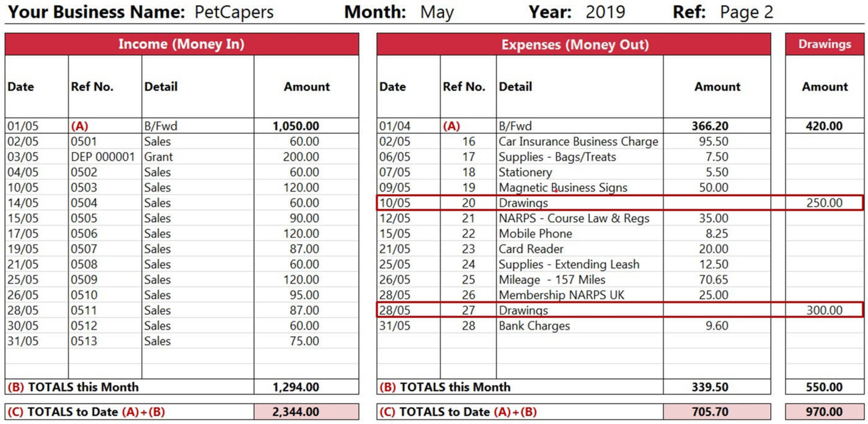This screenshot has width=868, height=424.
Task: Select the red Drawings column header
Action: [824, 44]
